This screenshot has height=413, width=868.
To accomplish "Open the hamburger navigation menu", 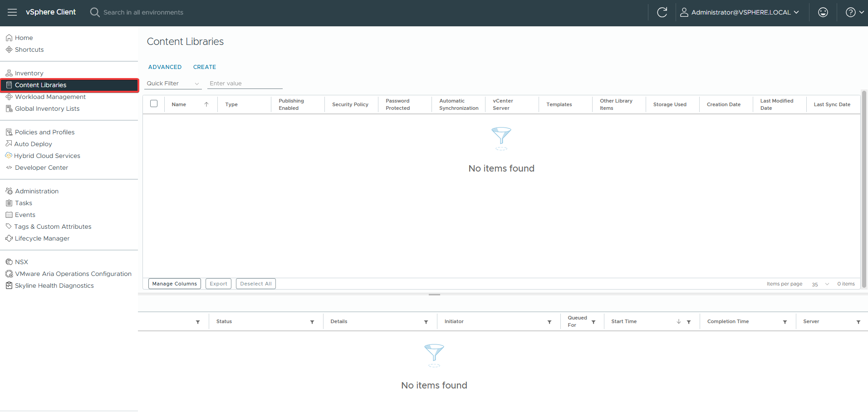I will click(x=12, y=12).
